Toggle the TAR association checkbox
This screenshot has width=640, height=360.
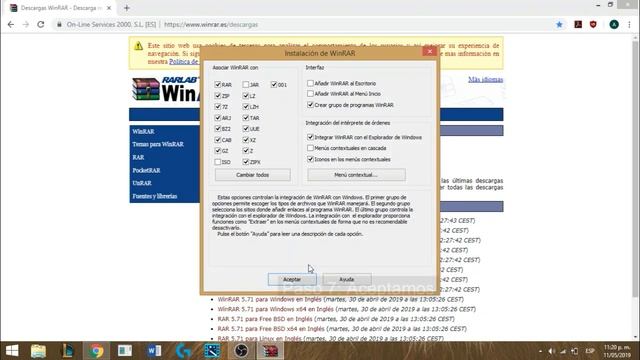coord(245,118)
